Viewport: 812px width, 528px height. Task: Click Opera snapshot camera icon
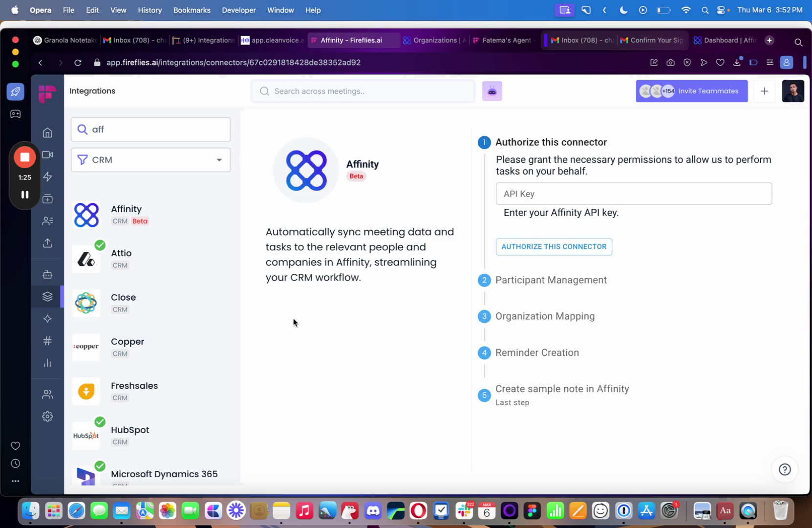click(x=670, y=63)
